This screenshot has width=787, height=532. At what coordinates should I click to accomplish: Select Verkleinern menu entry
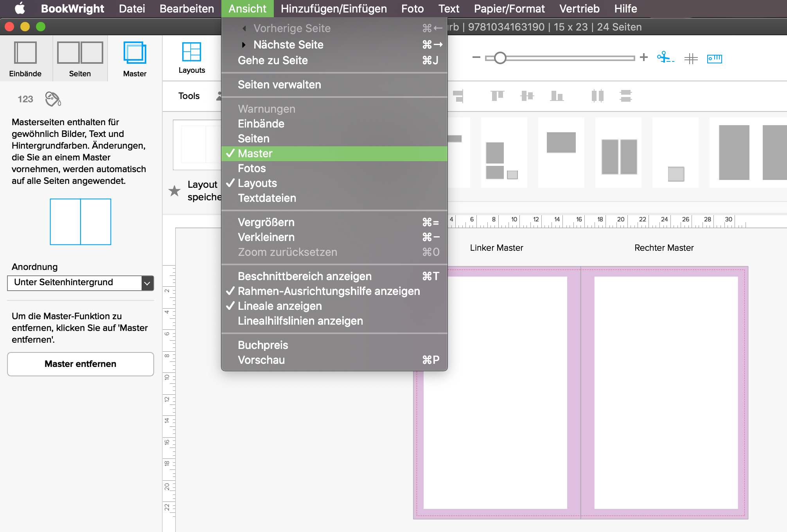tap(334, 237)
